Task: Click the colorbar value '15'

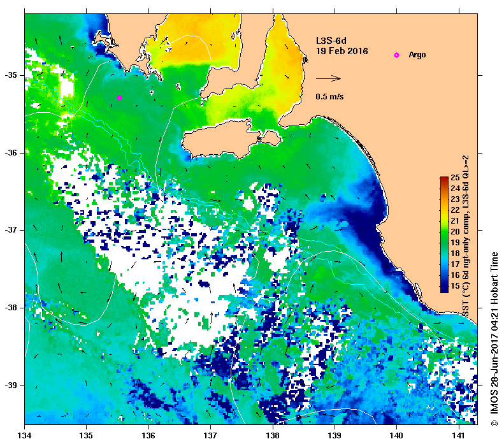Action: (455, 285)
